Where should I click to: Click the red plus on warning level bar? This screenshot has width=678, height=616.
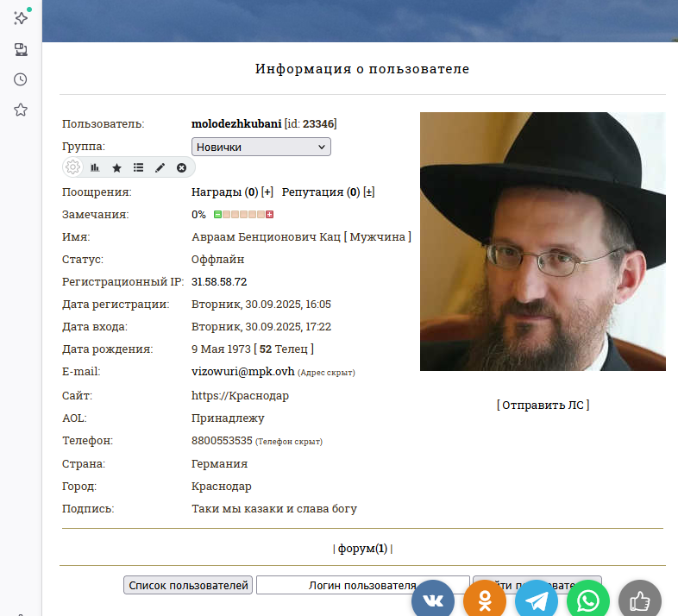click(270, 214)
